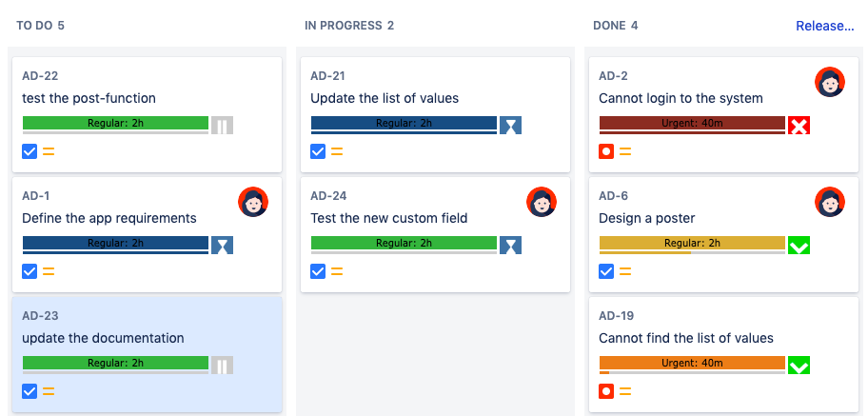This screenshot has width=868, height=416.
Task: Open the AD-19 issue key link
Action: (x=614, y=316)
